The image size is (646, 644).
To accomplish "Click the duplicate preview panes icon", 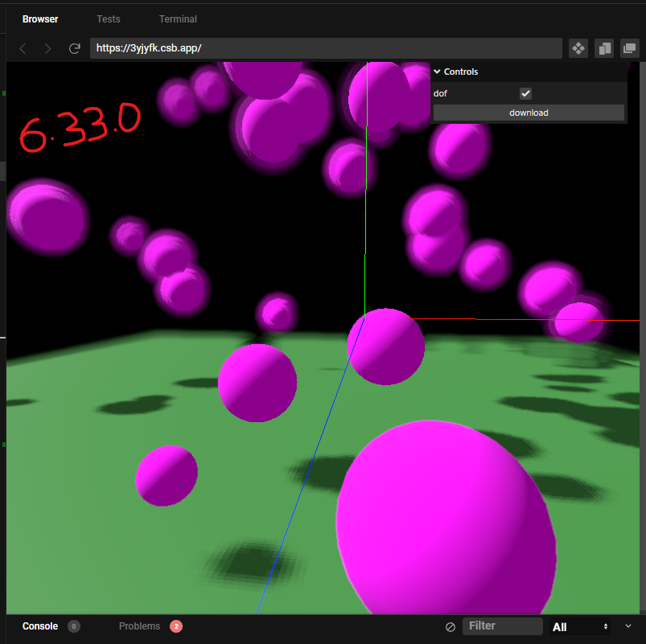I will point(603,48).
